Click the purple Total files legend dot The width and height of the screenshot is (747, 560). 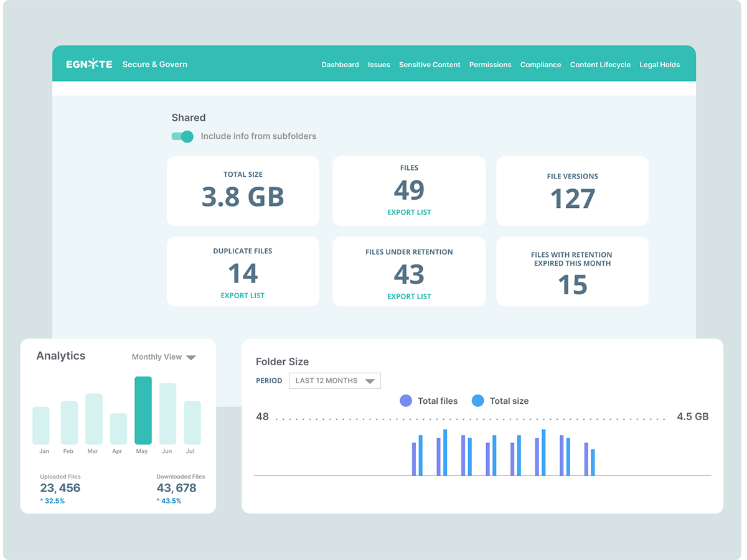405,401
